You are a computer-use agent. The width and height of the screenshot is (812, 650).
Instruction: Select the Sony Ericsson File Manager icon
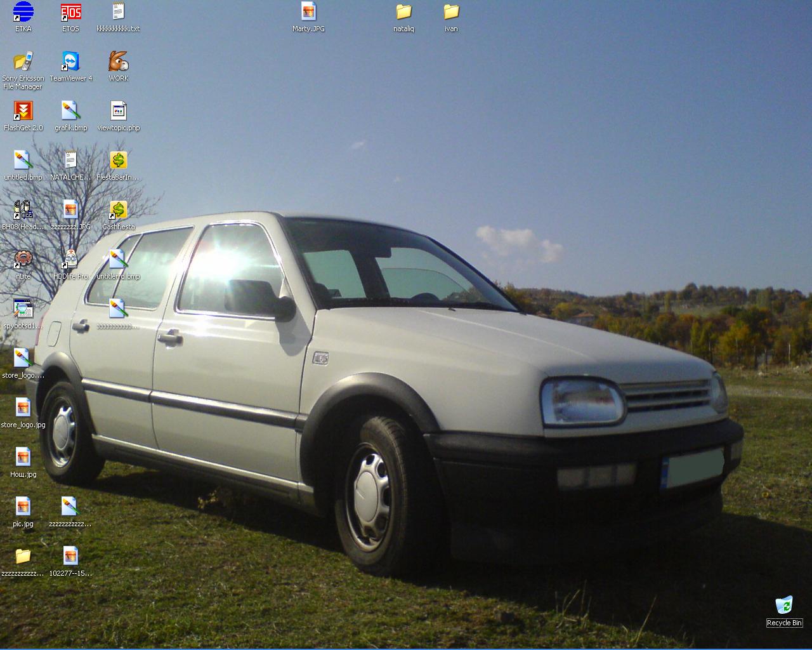click(23, 62)
